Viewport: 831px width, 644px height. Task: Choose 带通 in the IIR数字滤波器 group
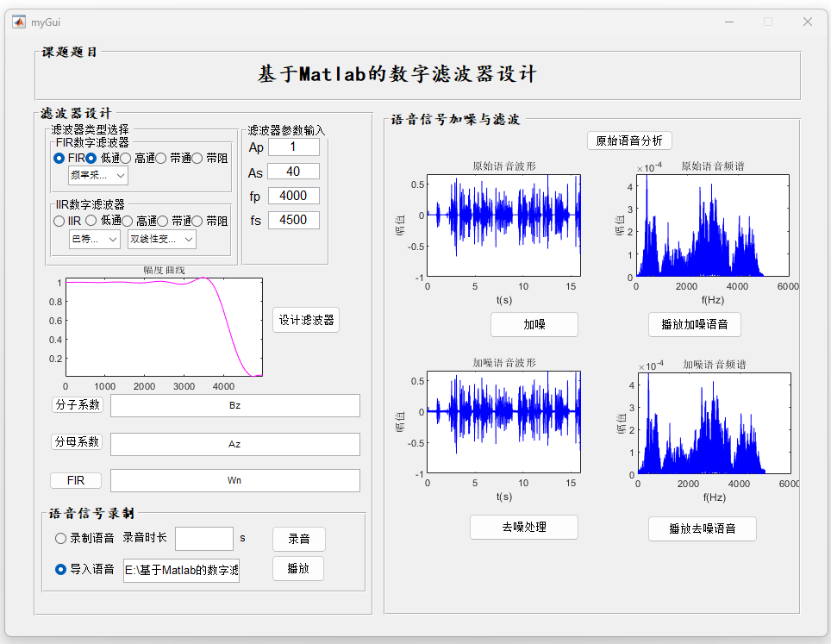(163, 221)
